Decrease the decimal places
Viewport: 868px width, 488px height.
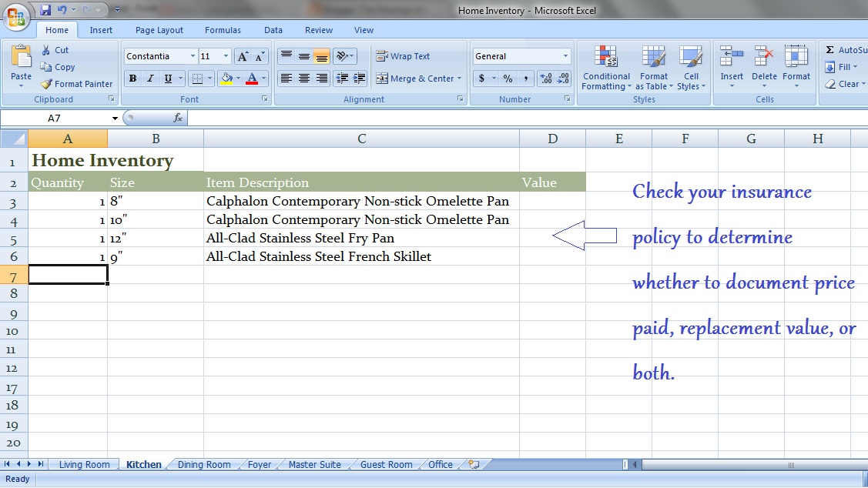pos(563,79)
